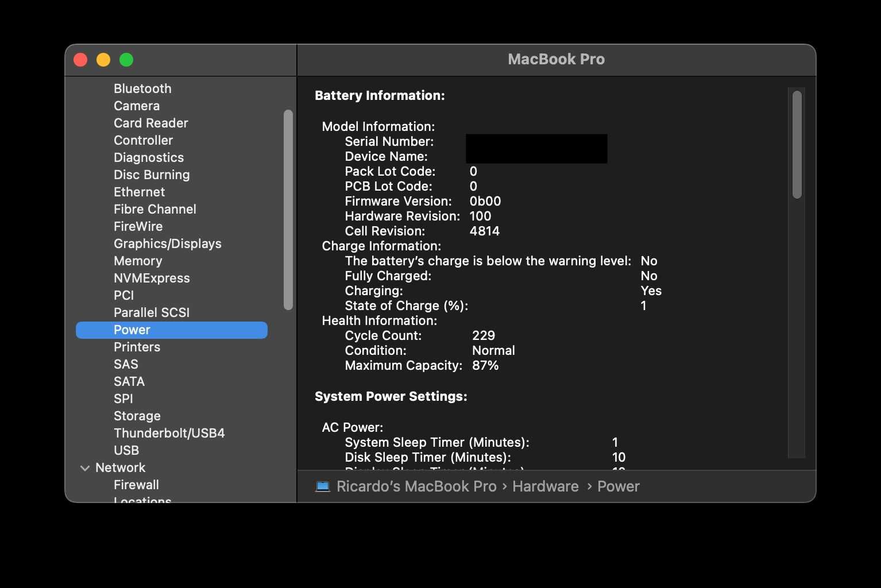The width and height of the screenshot is (881, 588).
Task: Click the Condition value Normal
Action: coord(493,350)
